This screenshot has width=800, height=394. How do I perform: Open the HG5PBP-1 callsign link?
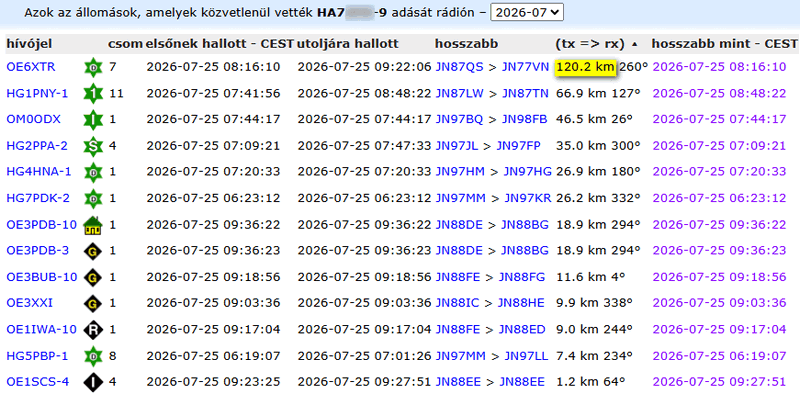click(37, 356)
